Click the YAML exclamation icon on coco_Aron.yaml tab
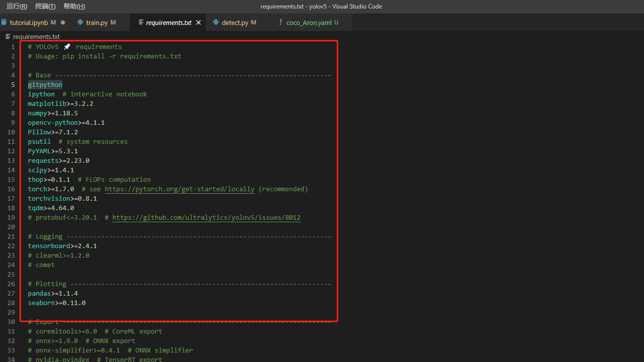This screenshot has height=362, width=644. pos(280,22)
